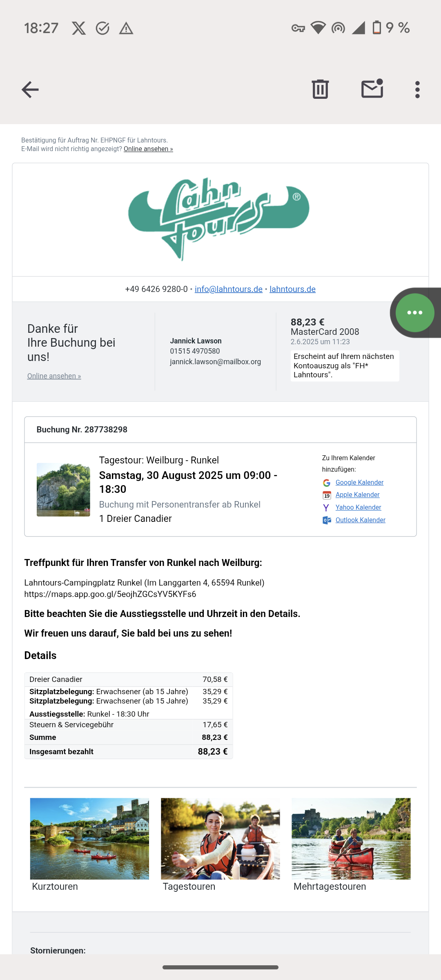Open the Mehrtagestouren picture
This screenshot has width=441, height=980.
point(351,838)
